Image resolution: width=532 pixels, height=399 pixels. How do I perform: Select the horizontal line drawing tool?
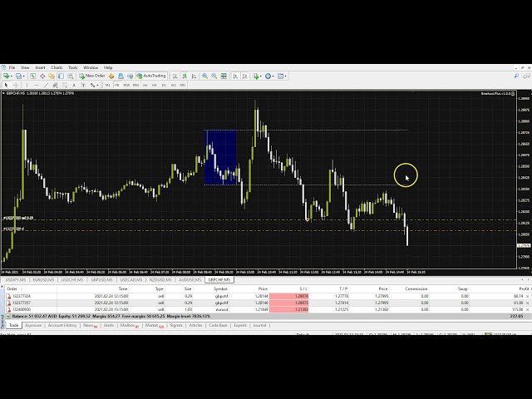coord(36,85)
